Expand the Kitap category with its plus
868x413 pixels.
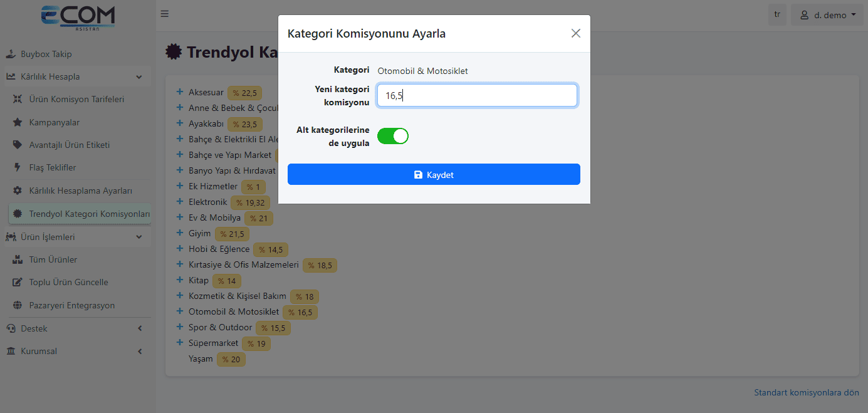[x=180, y=280]
